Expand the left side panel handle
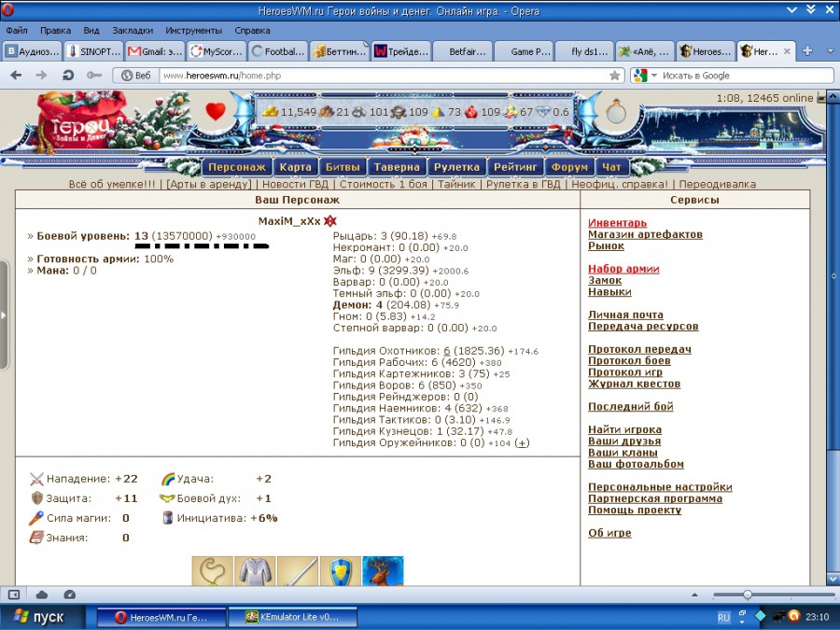 point(4,315)
